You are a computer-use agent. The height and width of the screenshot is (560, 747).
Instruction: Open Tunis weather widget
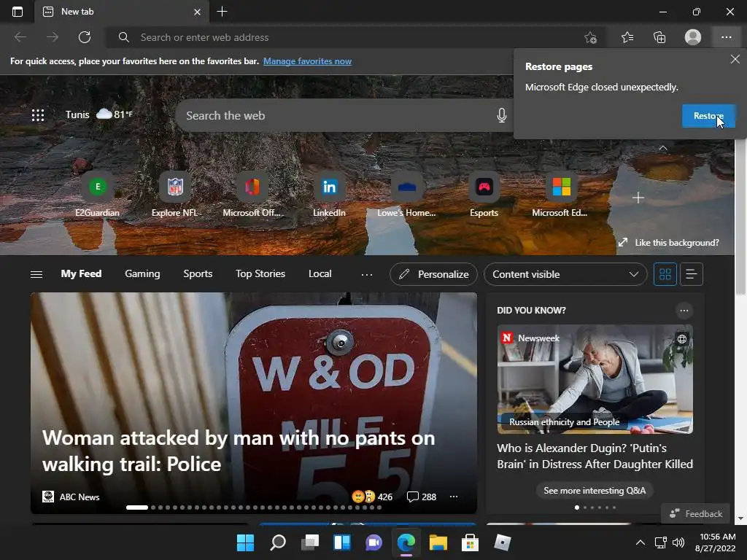tap(99, 114)
